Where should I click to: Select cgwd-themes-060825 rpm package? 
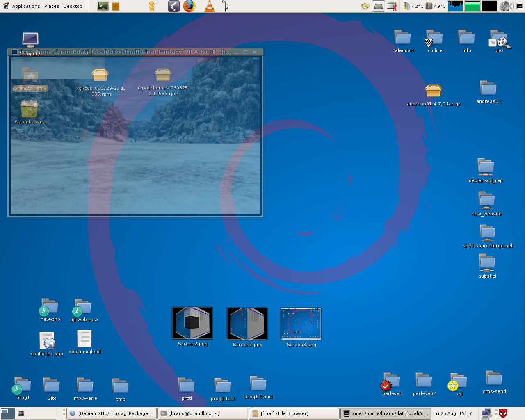(163, 82)
